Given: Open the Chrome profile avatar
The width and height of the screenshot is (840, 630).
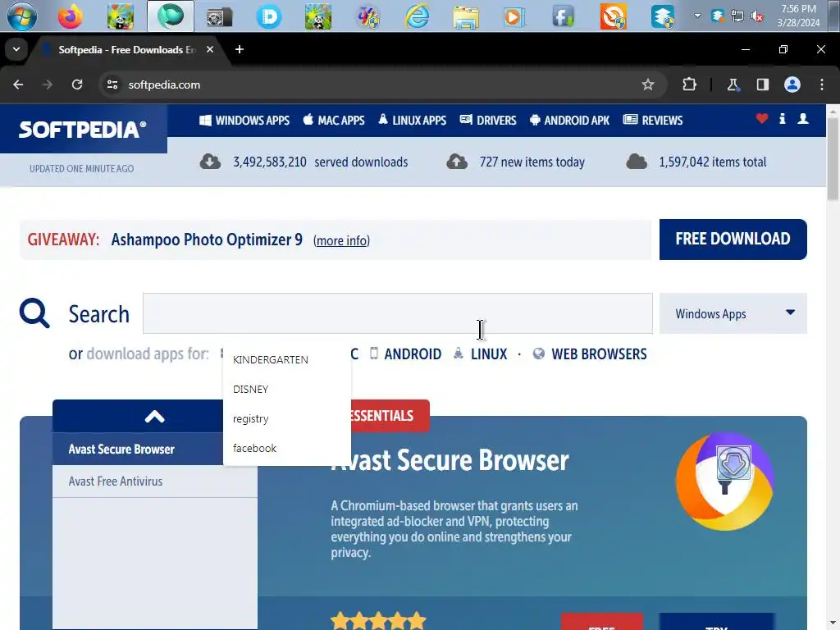Looking at the screenshot, I should (x=792, y=84).
